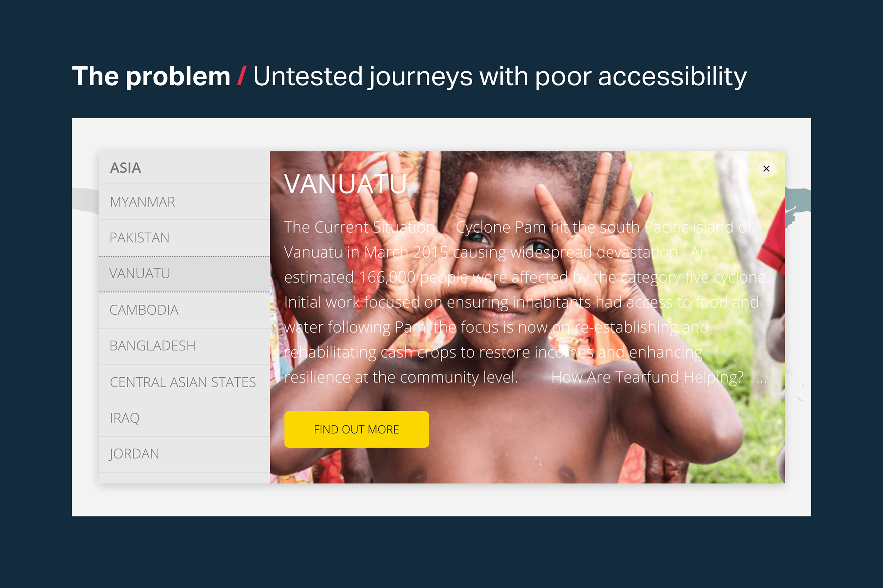The width and height of the screenshot is (883, 588).
Task: Select Myanmar in the Asia list
Action: tap(184, 202)
